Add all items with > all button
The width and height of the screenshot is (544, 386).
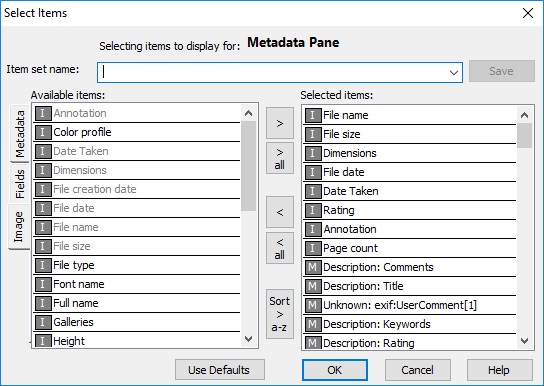coord(280,158)
